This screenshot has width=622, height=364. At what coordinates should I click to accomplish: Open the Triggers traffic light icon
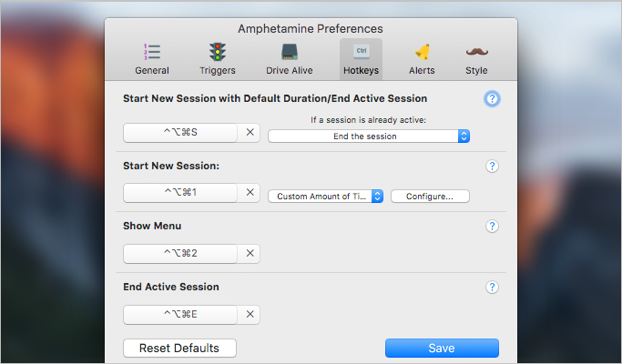pos(218,52)
